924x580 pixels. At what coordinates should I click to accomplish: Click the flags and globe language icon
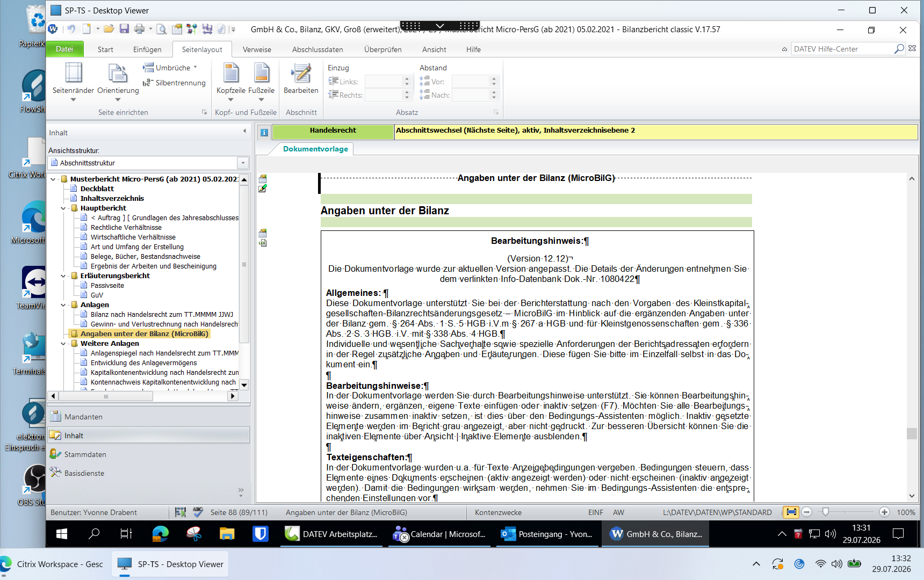click(192, 29)
